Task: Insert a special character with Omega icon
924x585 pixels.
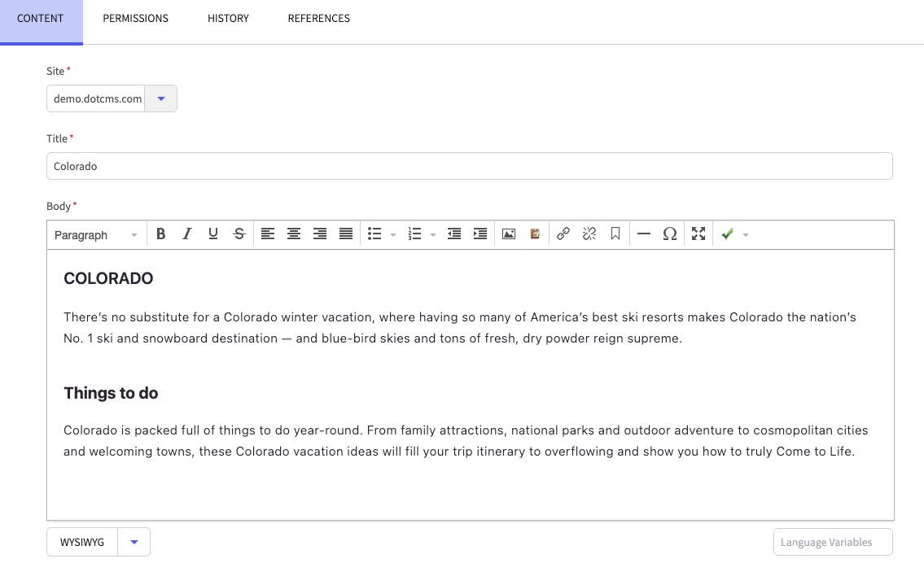Action: pos(670,234)
